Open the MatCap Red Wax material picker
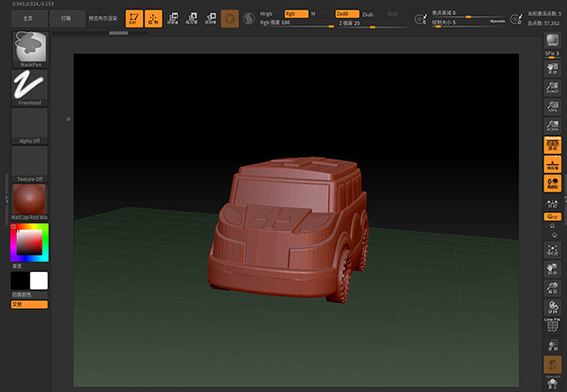The image size is (567, 392). [29, 200]
